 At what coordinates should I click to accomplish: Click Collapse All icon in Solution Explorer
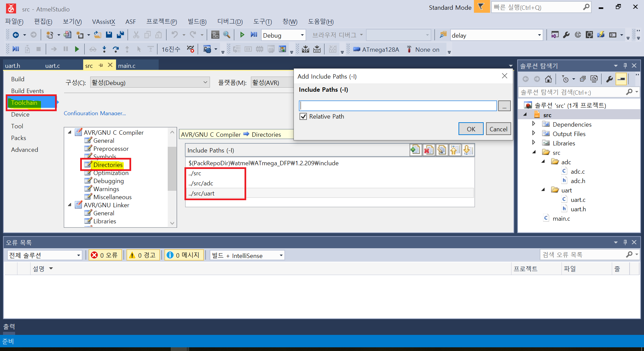(x=583, y=79)
